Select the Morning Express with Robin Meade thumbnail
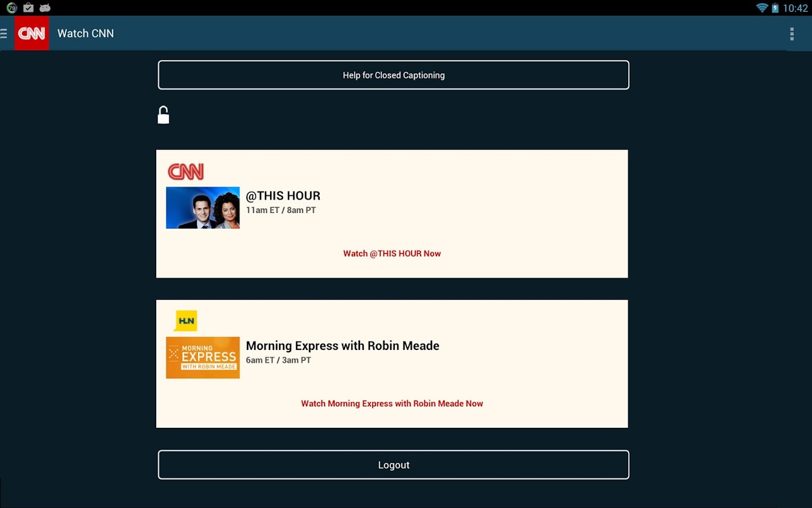 tap(202, 357)
